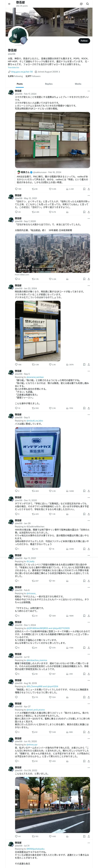Screen dimensions: 98x868
Task: Follow the @kei56 account
Action: tap(84, 41)
